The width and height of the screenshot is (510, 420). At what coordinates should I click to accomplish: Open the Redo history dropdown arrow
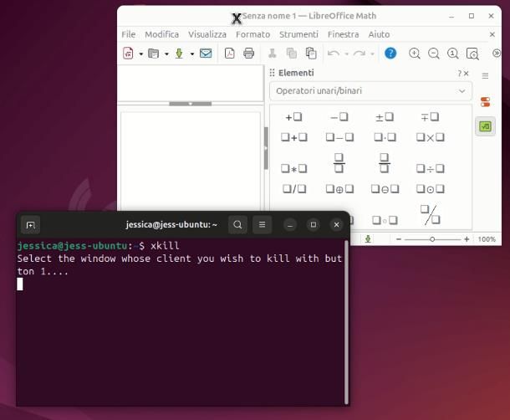pos(372,54)
